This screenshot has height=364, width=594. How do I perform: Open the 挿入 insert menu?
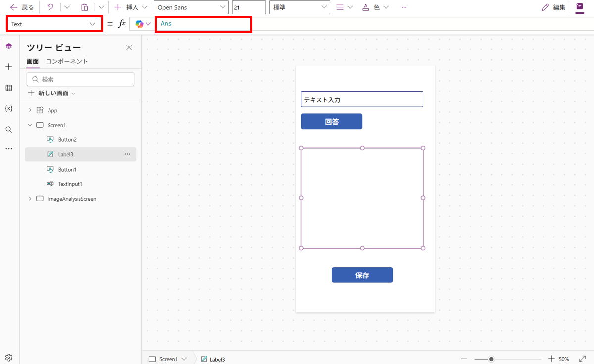[131, 7]
